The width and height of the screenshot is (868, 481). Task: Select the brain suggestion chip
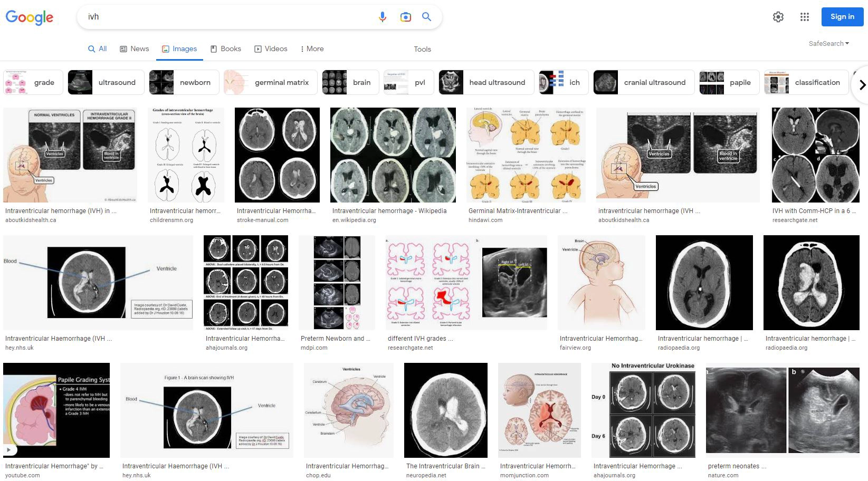click(350, 82)
